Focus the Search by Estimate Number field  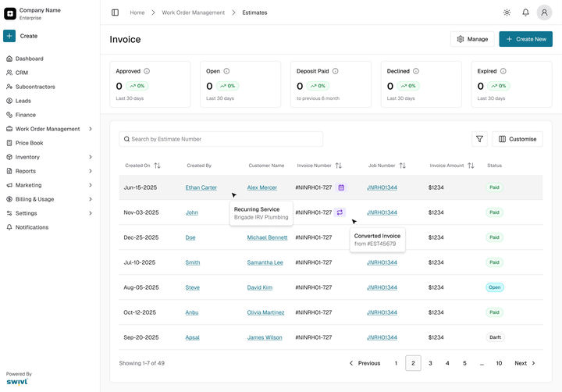[x=221, y=139]
